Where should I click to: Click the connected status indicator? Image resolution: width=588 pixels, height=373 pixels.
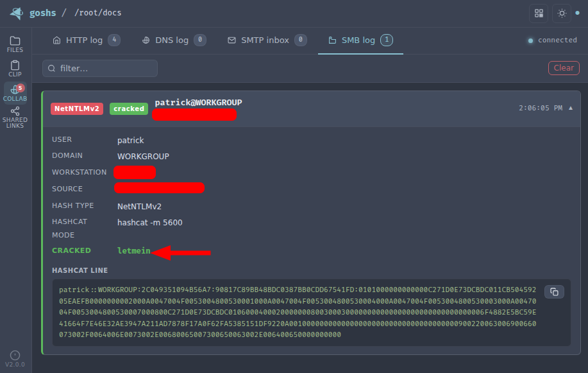[551, 40]
